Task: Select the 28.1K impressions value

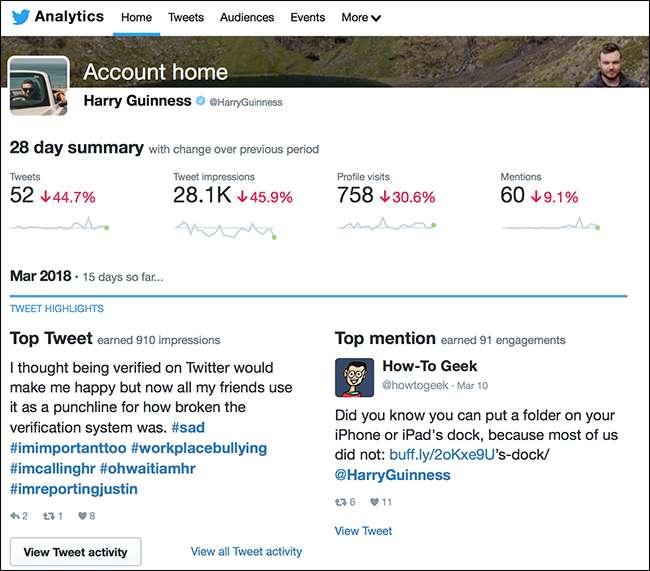Action: (202, 195)
